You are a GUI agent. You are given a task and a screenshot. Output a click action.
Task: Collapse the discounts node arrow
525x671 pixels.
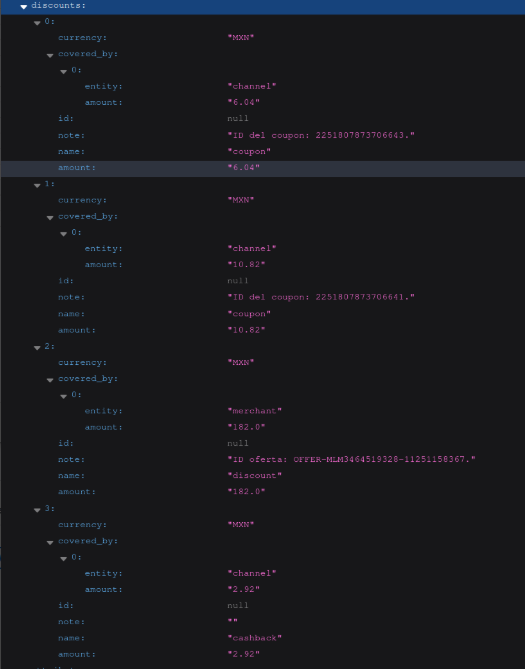point(24,6)
